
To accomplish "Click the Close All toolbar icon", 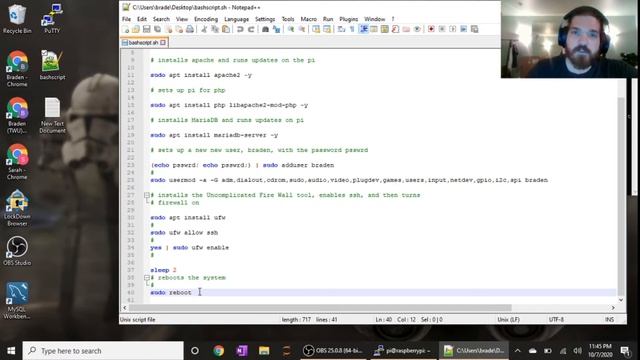I will click(x=179, y=29).
